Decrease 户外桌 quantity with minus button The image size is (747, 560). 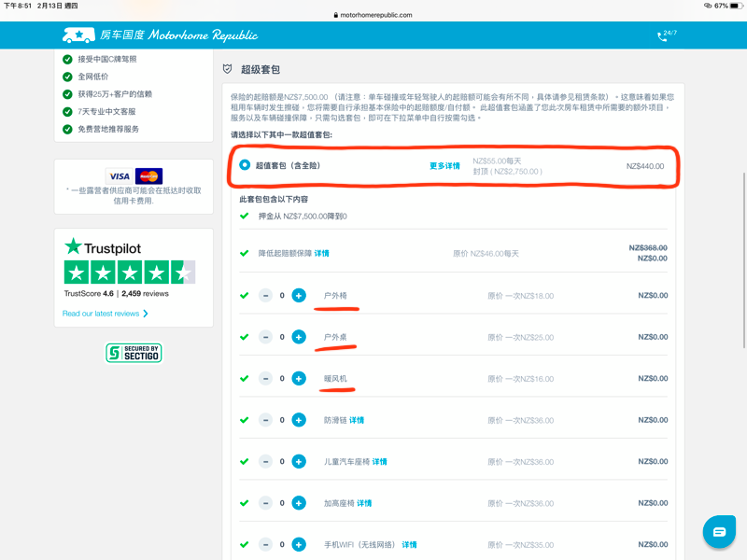[266, 337]
